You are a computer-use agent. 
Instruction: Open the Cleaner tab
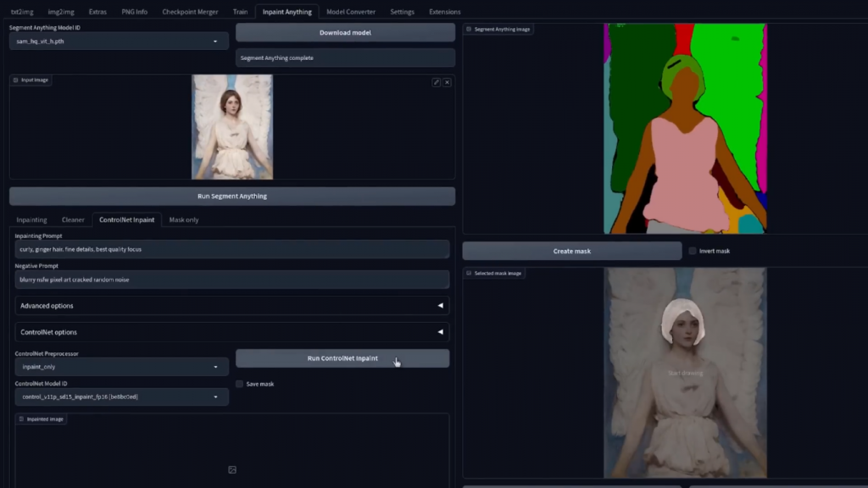[73, 219]
